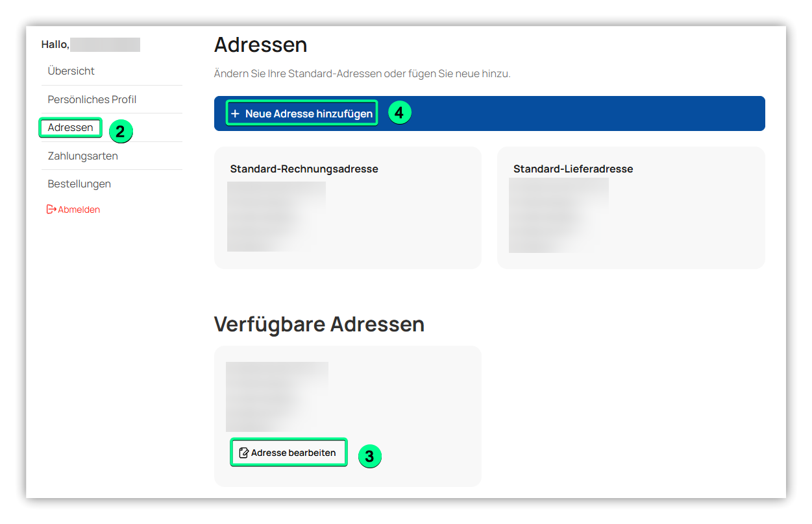Open Zahlungsarten in the sidebar
812x524 pixels.
coord(83,156)
